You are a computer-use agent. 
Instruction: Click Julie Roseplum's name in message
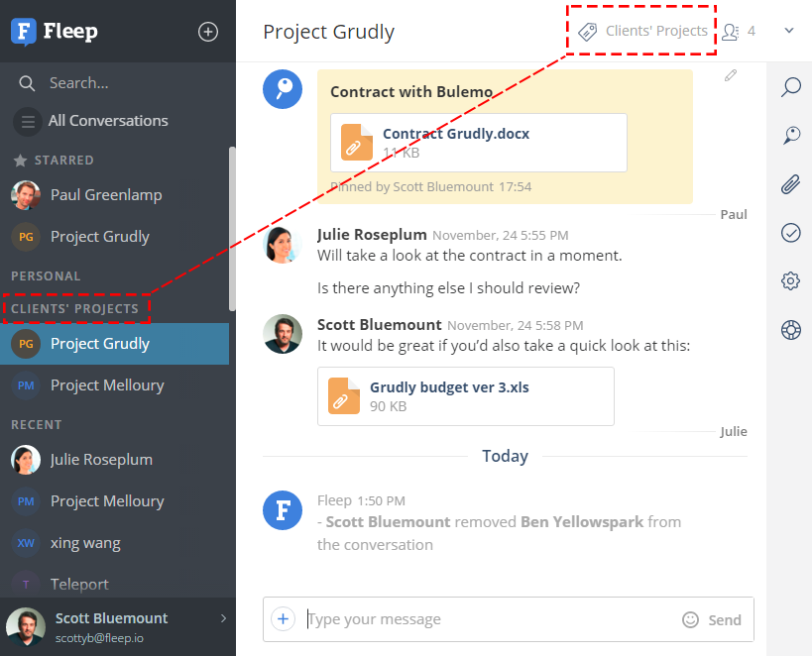pos(372,235)
